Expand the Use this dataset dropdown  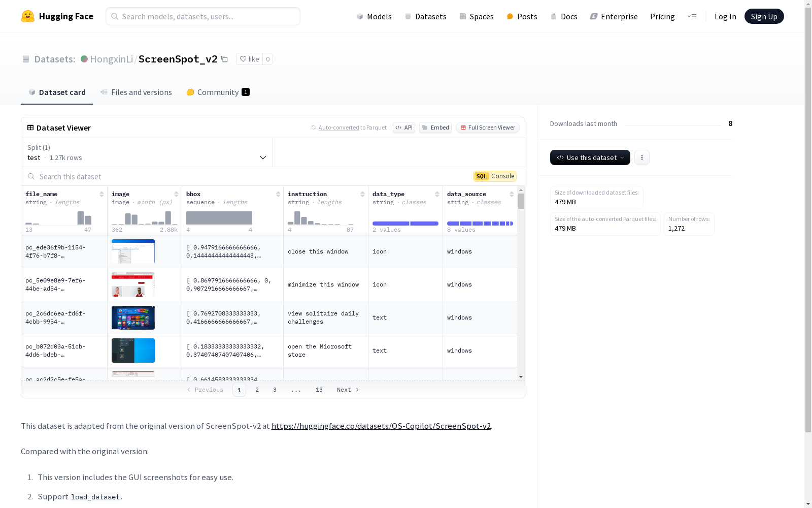[x=590, y=157]
